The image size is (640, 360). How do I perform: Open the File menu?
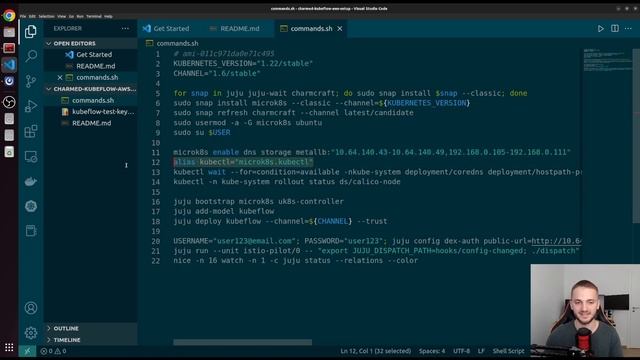(23, 16)
